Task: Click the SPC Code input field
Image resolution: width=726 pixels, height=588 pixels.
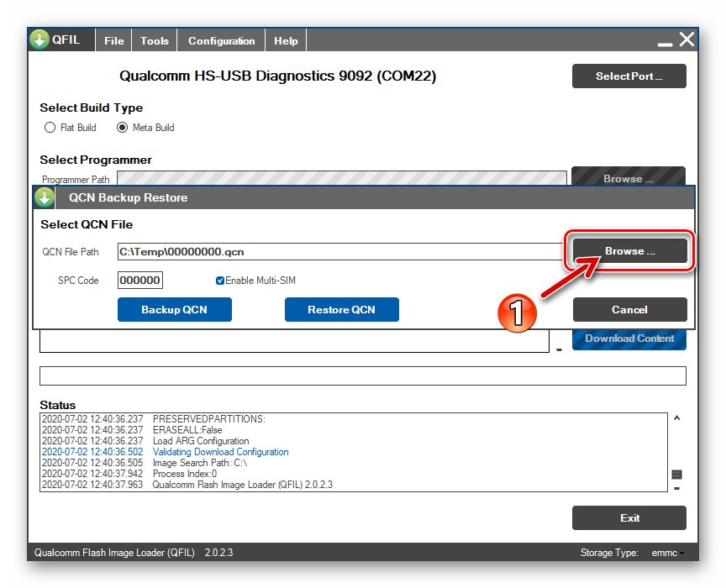Action: pos(139,280)
